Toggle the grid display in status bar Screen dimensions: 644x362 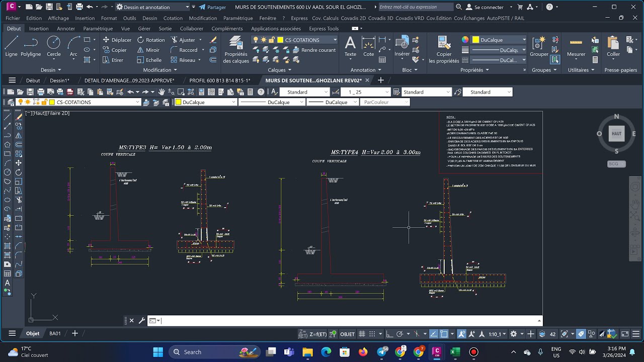pos(363,334)
